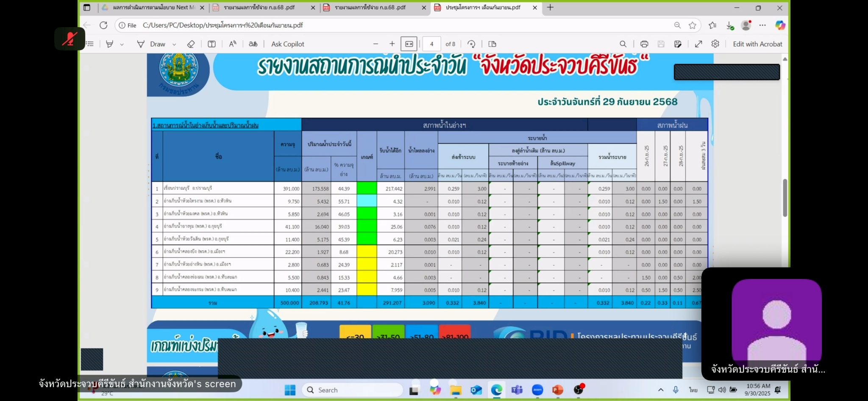Toggle the table of contents sidebar
The image size is (868, 401).
90,44
